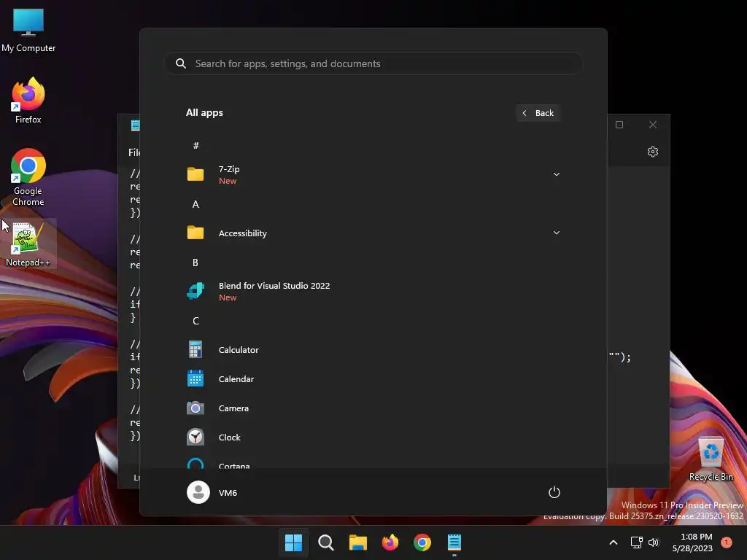Open the clock showing 1:08 PM
This screenshot has height=560, width=747.
[692, 542]
